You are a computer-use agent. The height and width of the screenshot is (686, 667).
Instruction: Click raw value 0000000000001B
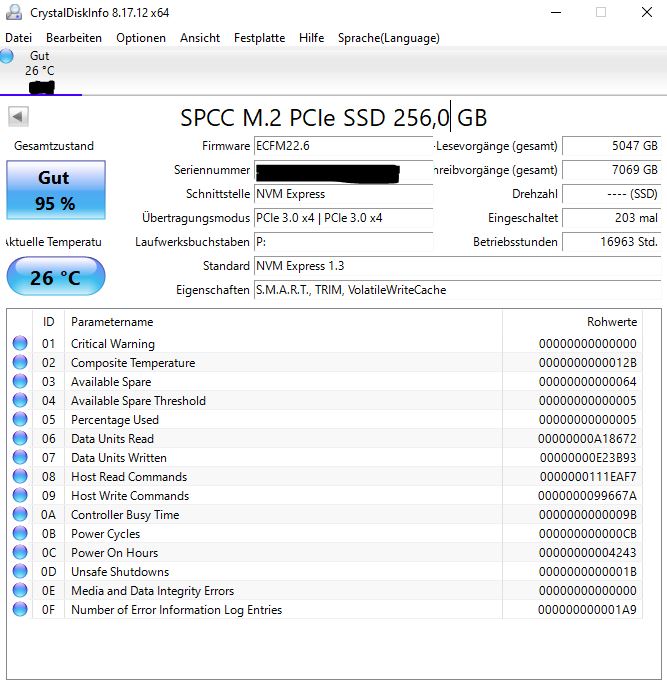pyautogui.click(x=587, y=572)
